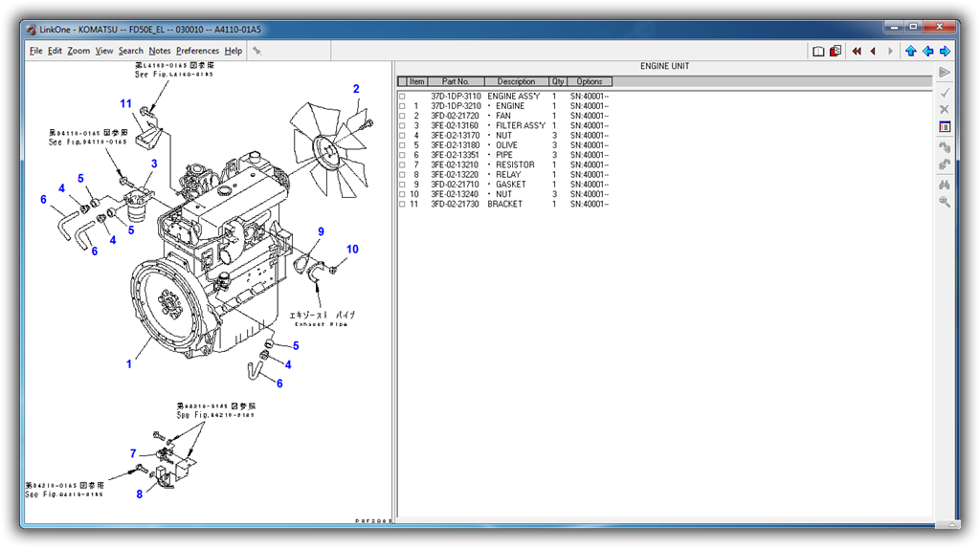Open the Notes menu
The width and height of the screenshot is (980, 548).
tap(160, 52)
